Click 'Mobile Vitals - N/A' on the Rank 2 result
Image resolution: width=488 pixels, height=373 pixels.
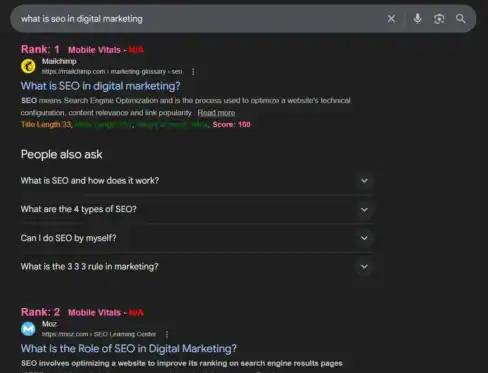[106, 313]
